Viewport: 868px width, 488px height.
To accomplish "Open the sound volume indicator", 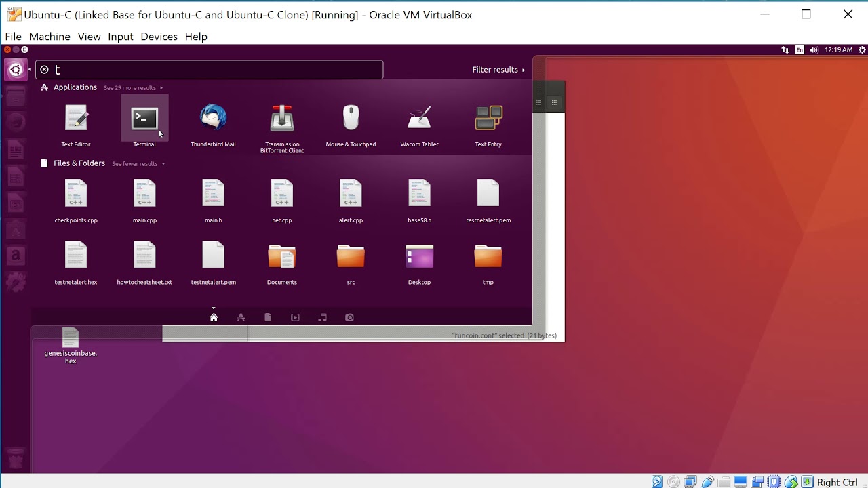I will (814, 49).
